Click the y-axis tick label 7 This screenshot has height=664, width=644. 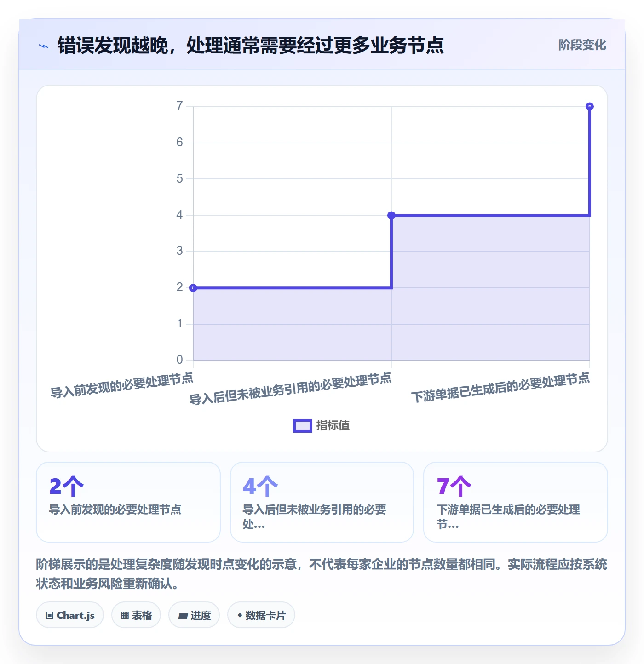[180, 106]
